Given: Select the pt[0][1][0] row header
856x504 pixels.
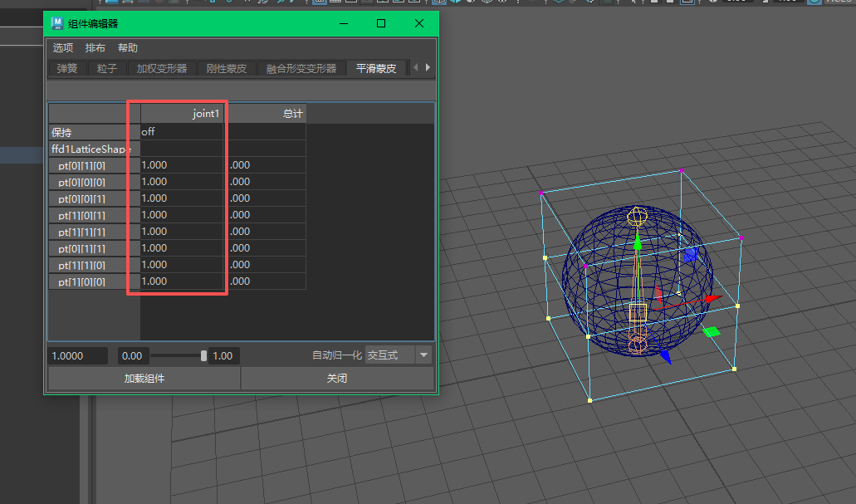Looking at the screenshot, I should (95, 165).
